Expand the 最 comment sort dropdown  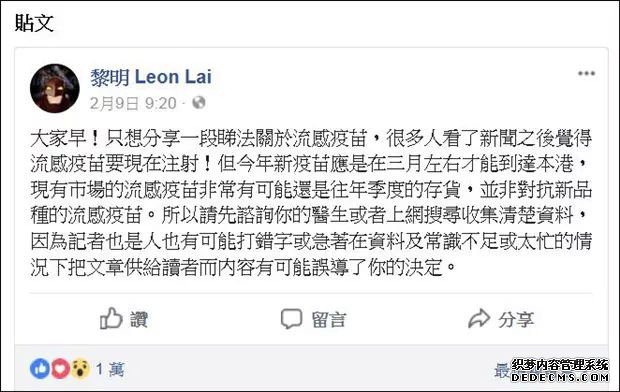pyautogui.click(x=502, y=371)
